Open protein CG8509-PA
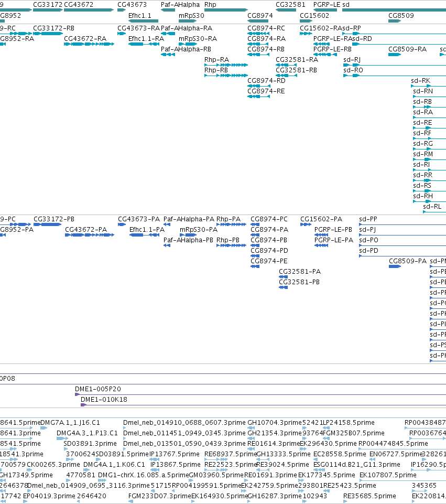446x504 pixels. (408, 261)
